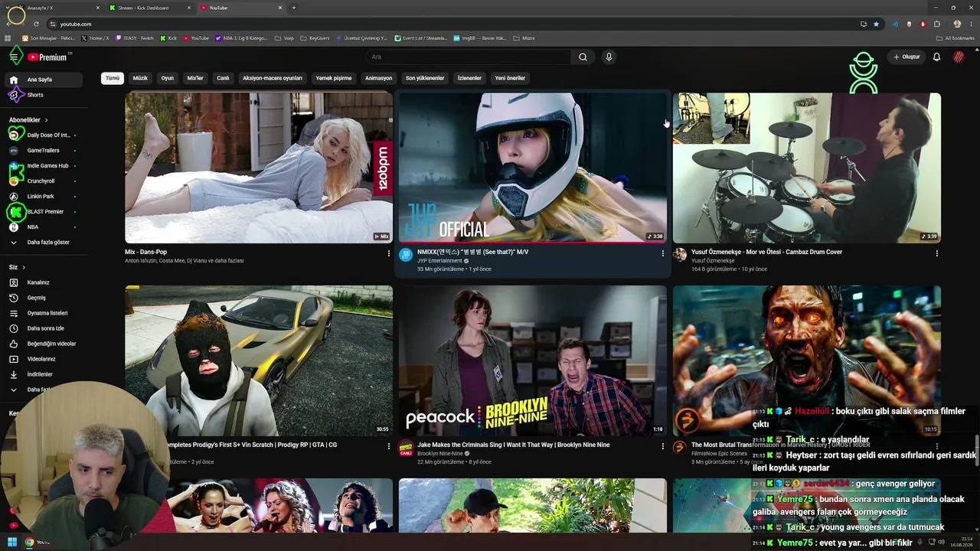
Task: Open the NBA 3. Lig B Katego bookmark
Action: (x=241, y=38)
